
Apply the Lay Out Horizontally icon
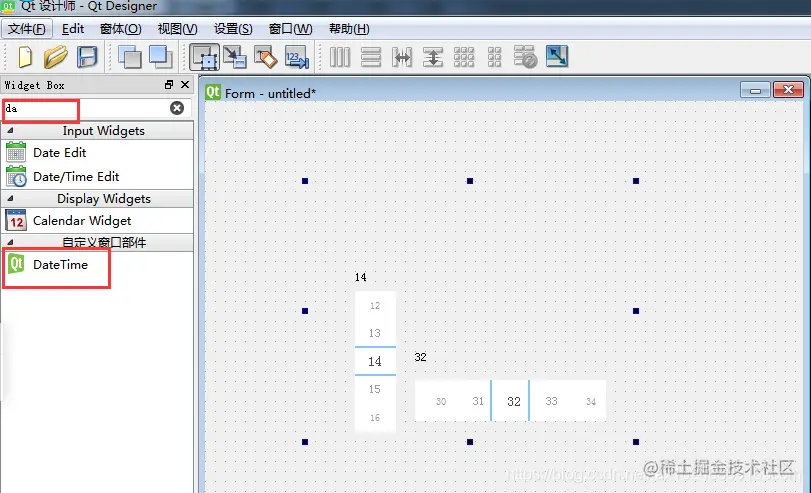(340, 57)
